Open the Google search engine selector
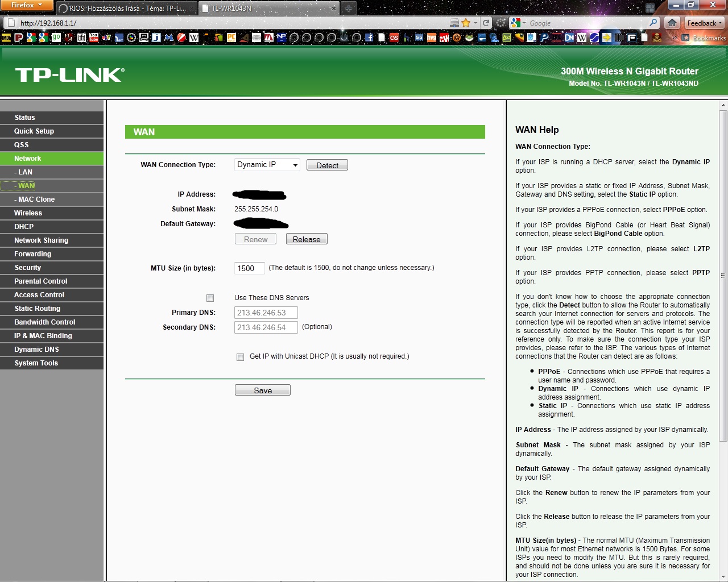The width and height of the screenshot is (728, 582). (518, 23)
